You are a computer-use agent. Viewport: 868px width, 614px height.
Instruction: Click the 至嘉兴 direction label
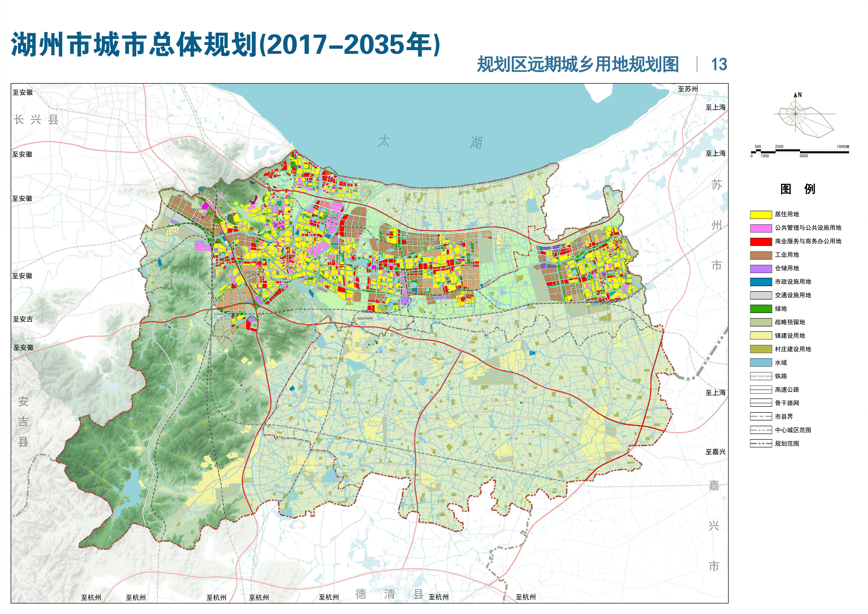pos(715,452)
